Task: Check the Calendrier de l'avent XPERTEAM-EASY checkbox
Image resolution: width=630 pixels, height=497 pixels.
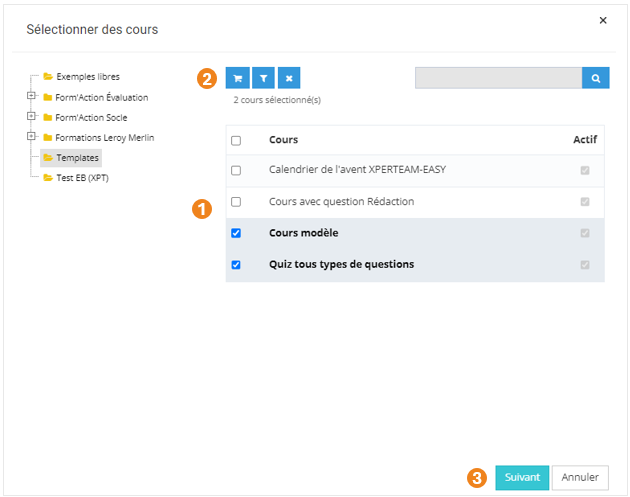Action: click(x=236, y=170)
